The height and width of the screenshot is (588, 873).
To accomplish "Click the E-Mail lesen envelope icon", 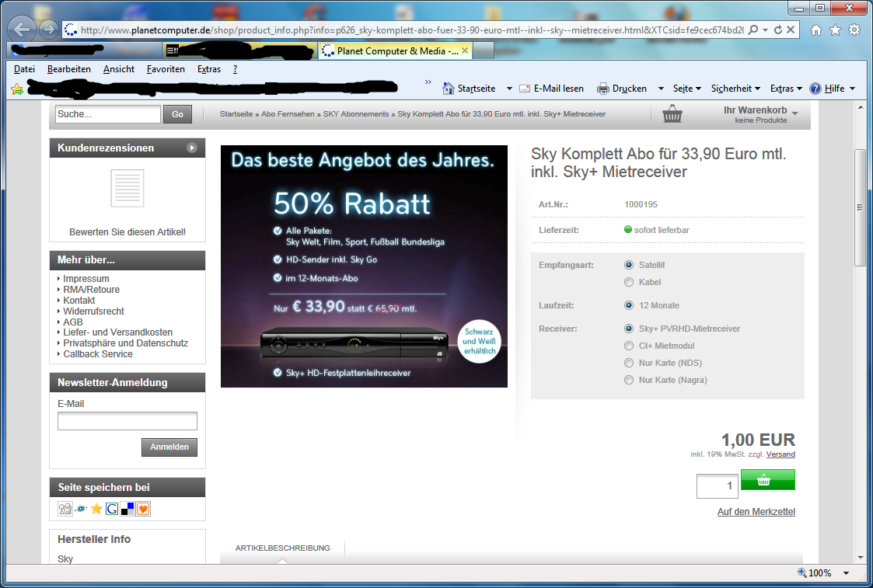I will [x=525, y=89].
